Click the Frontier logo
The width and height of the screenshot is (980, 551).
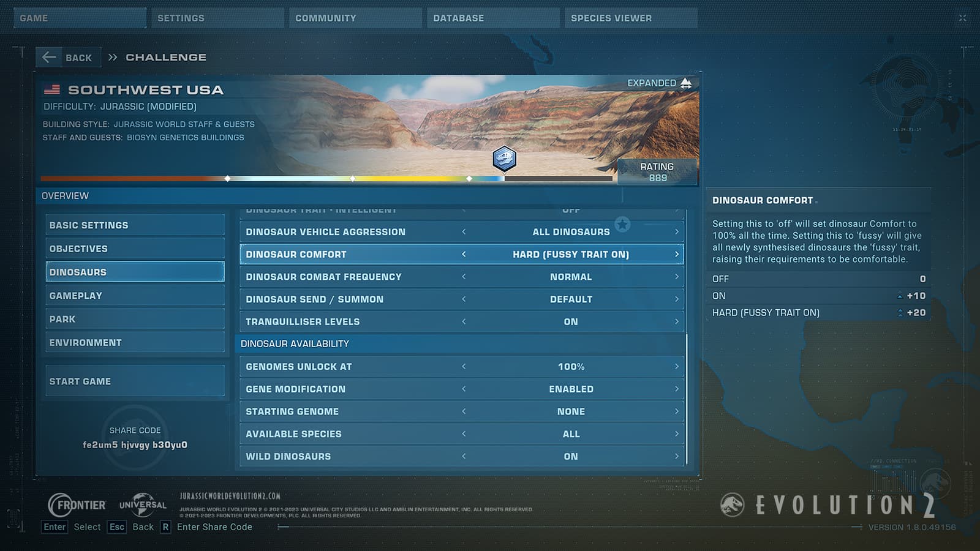coord(77,505)
